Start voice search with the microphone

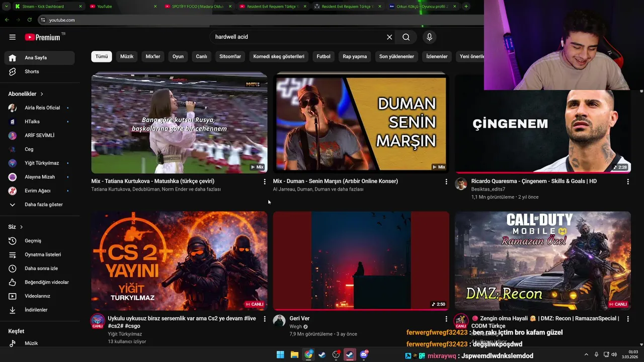[x=429, y=37]
